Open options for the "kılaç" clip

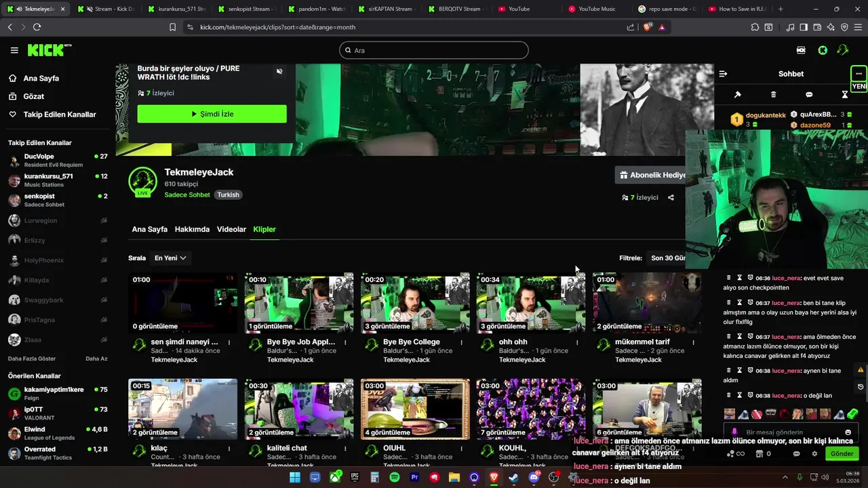click(229, 449)
